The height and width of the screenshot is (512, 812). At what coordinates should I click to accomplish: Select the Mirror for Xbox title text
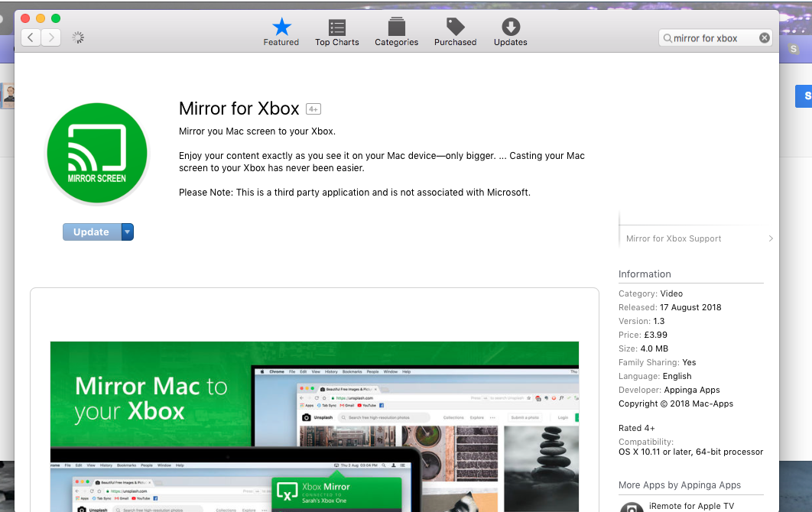coord(239,109)
